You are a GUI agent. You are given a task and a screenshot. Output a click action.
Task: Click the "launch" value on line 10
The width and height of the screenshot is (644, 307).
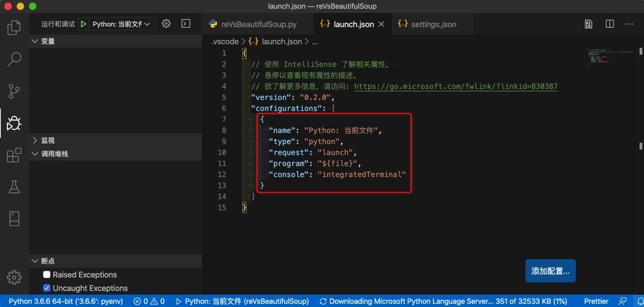[x=335, y=153]
